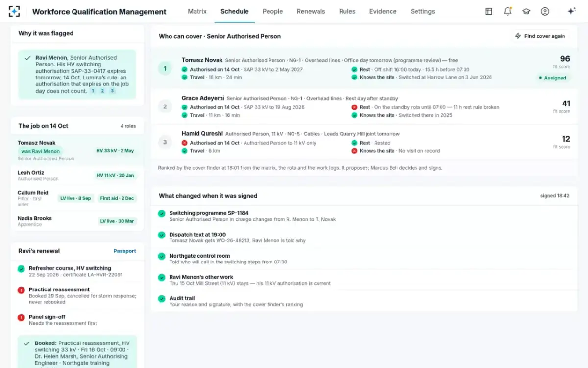588x368 pixels.
Task: Open the Rules tab
Action: [x=347, y=11]
